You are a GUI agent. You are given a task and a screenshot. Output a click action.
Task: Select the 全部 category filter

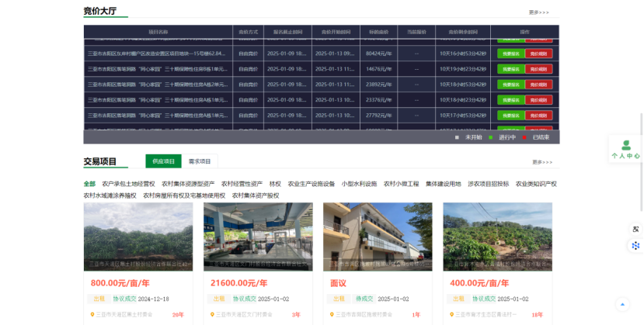89,184
